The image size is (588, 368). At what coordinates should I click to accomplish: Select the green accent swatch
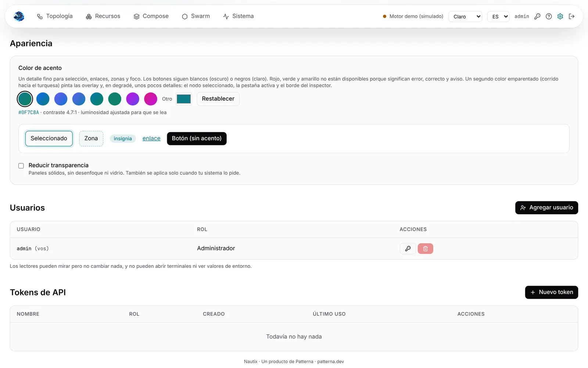pyautogui.click(x=115, y=99)
